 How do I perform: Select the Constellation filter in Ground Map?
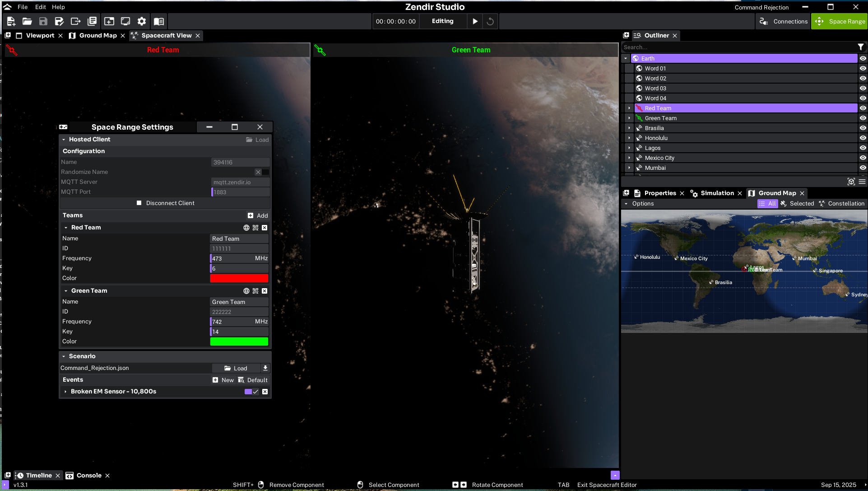click(x=841, y=204)
